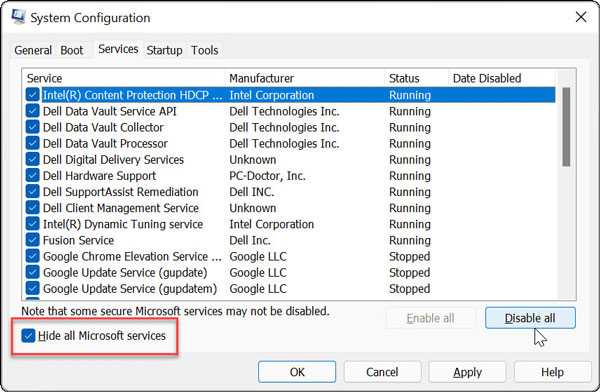
Task: Sort services by the Status column
Action: 404,78
